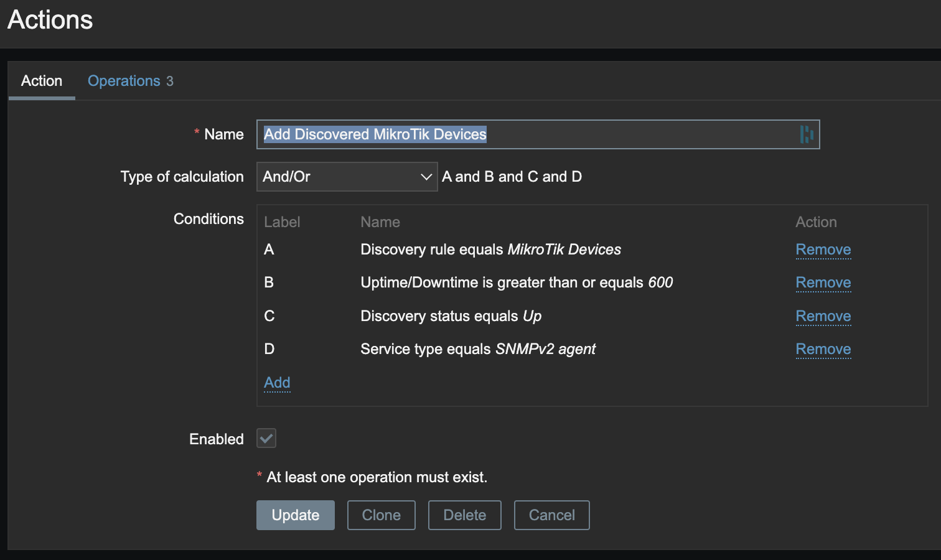Remove condition A Discovery rule

pos(823,250)
